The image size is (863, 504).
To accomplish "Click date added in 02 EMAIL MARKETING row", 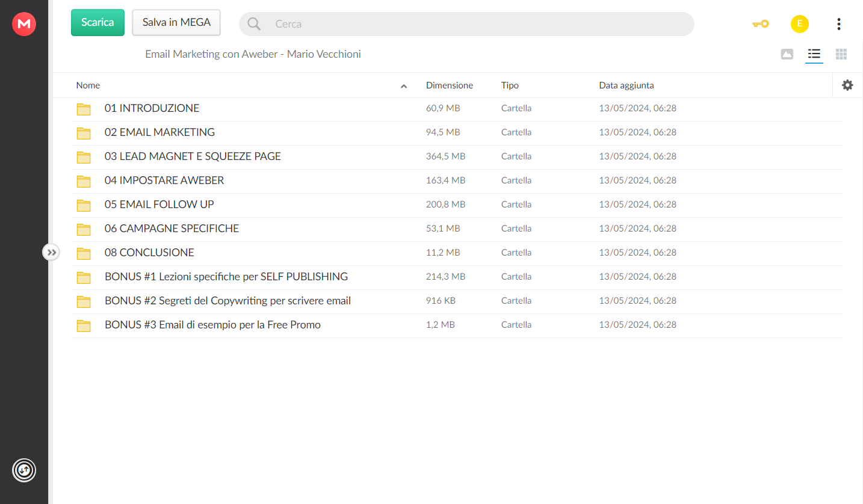I will coord(637,132).
